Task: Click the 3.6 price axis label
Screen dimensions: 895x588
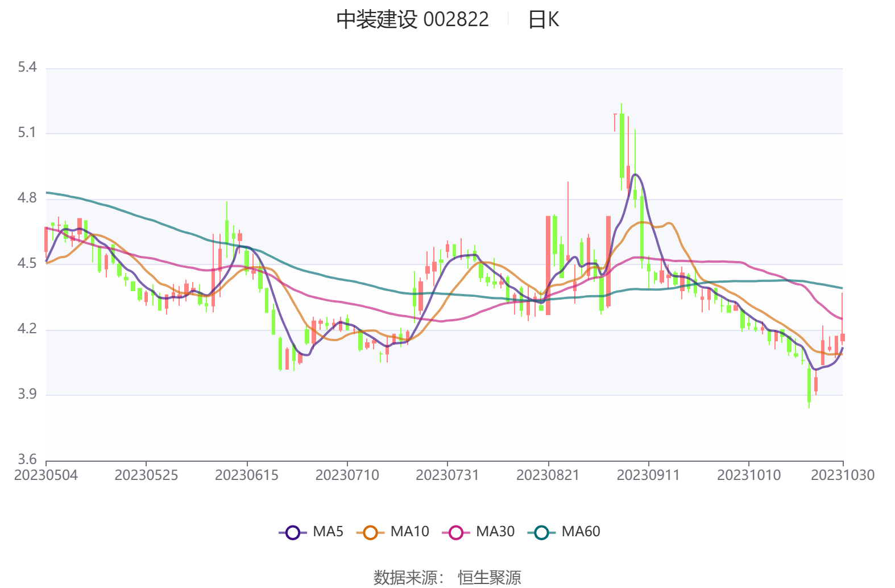Action: (x=27, y=459)
